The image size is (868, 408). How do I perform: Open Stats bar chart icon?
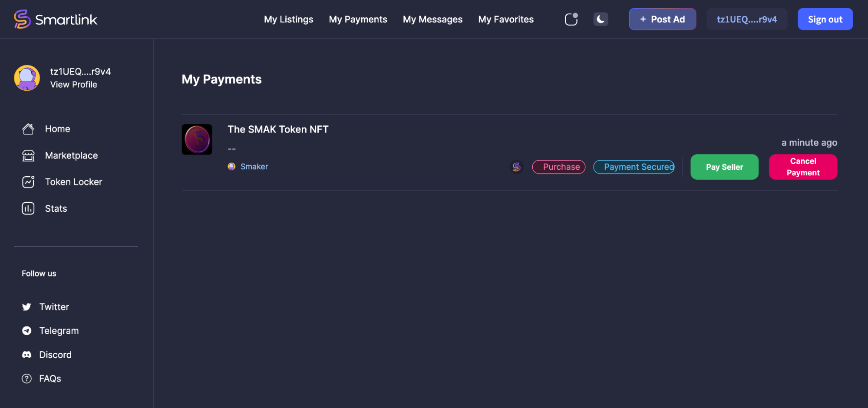click(x=28, y=208)
